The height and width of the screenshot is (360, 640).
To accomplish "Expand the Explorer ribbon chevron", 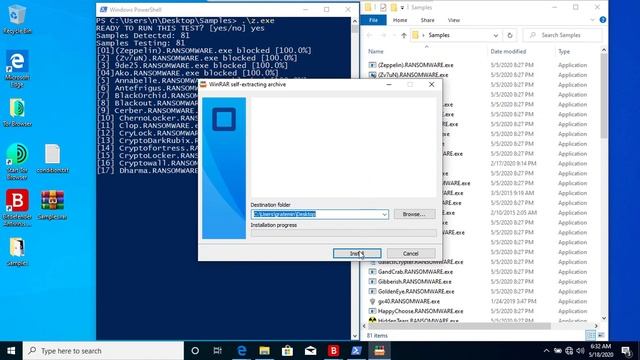I will tap(592, 20).
